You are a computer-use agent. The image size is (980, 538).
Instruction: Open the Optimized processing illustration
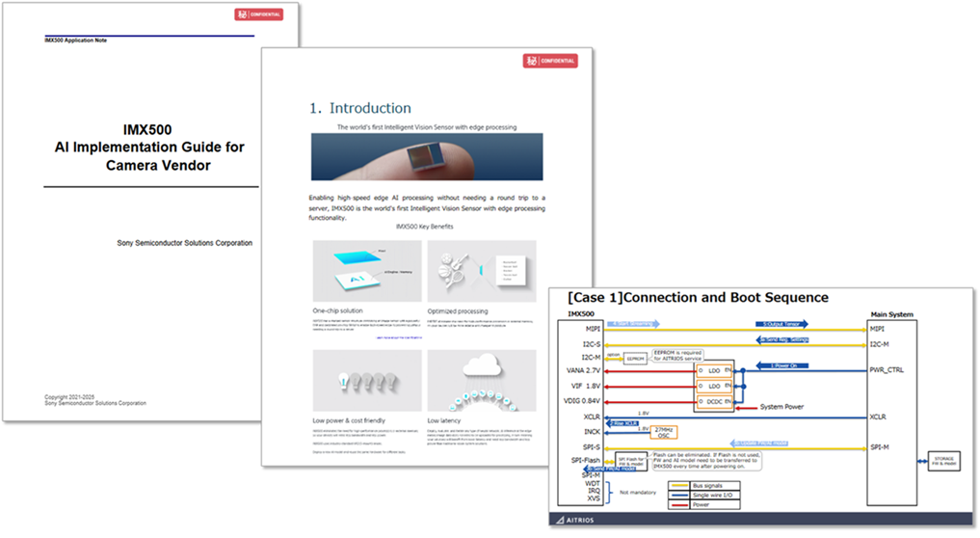tap(481, 271)
